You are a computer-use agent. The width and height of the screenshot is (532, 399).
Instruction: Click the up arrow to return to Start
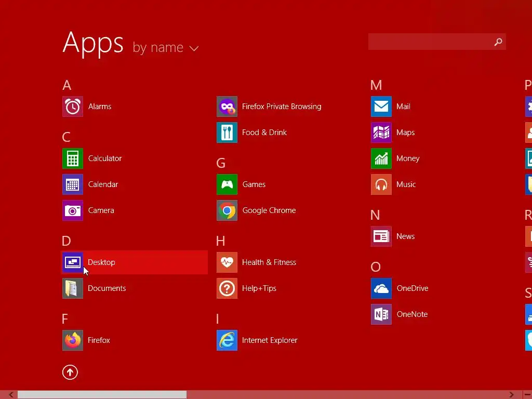70,372
